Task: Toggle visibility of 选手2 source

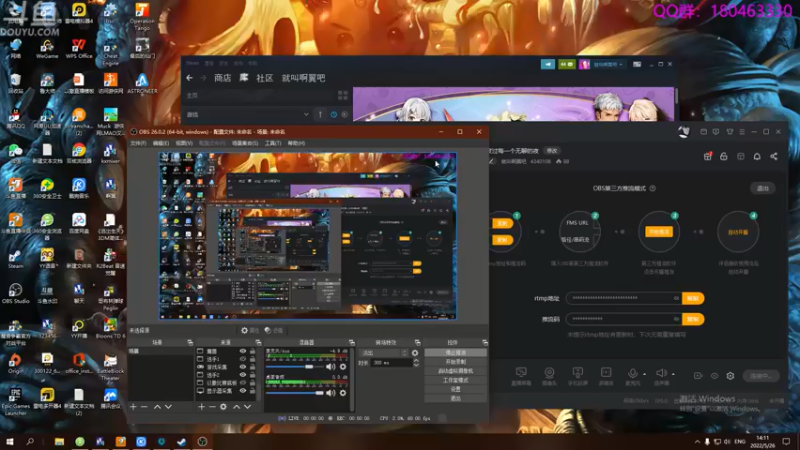Action: (x=243, y=375)
